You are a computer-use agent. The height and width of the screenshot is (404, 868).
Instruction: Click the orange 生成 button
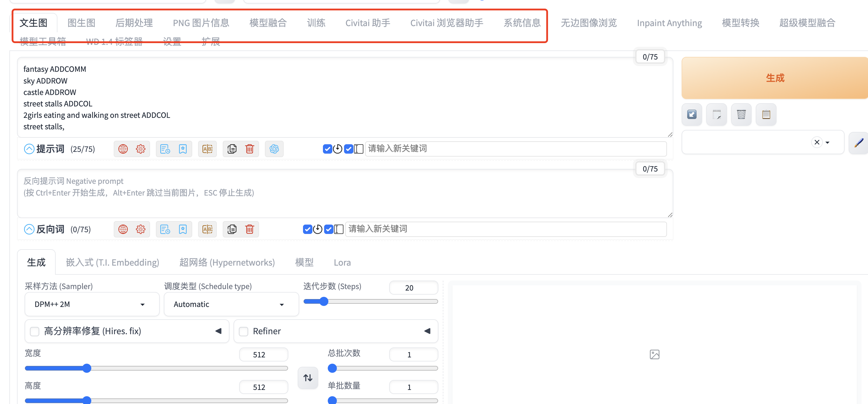pyautogui.click(x=775, y=78)
